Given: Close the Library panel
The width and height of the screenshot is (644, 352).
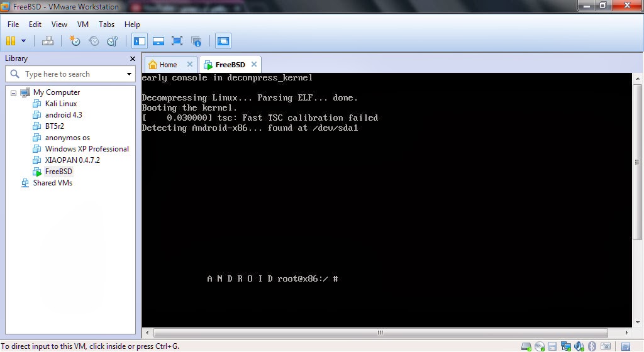Looking at the screenshot, I should coord(132,58).
